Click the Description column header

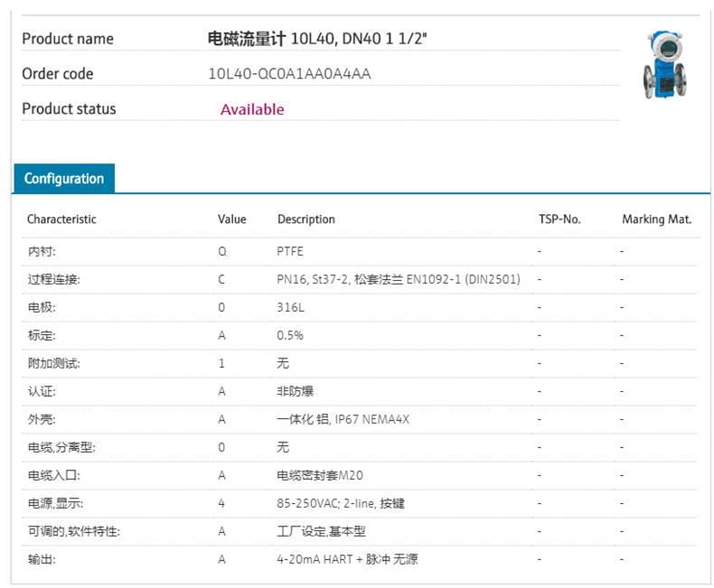(305, 219)
